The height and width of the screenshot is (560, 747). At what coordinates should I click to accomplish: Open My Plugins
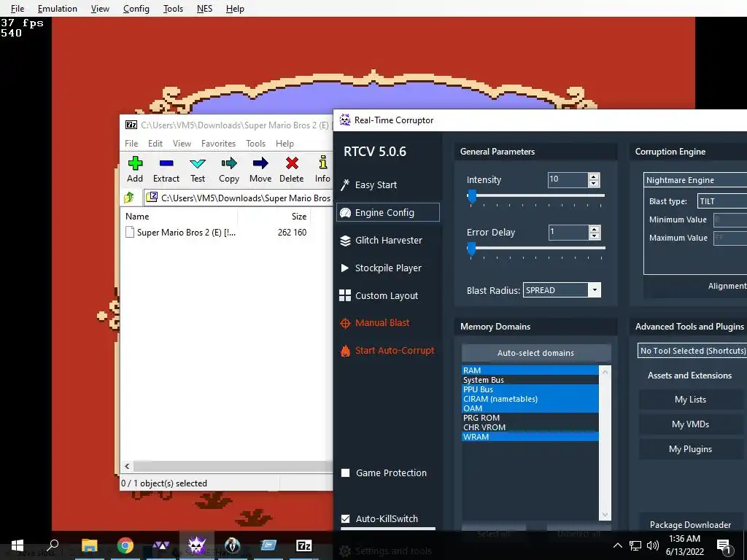(690, 449)
